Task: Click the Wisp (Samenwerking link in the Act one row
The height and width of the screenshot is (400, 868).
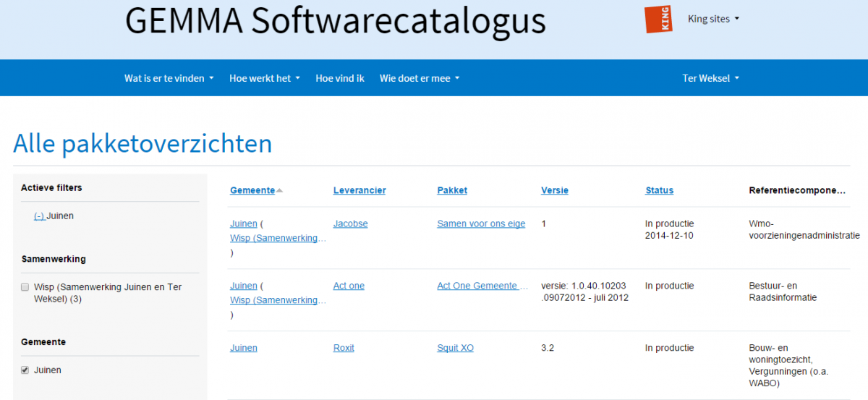Action: click(278, 300)
